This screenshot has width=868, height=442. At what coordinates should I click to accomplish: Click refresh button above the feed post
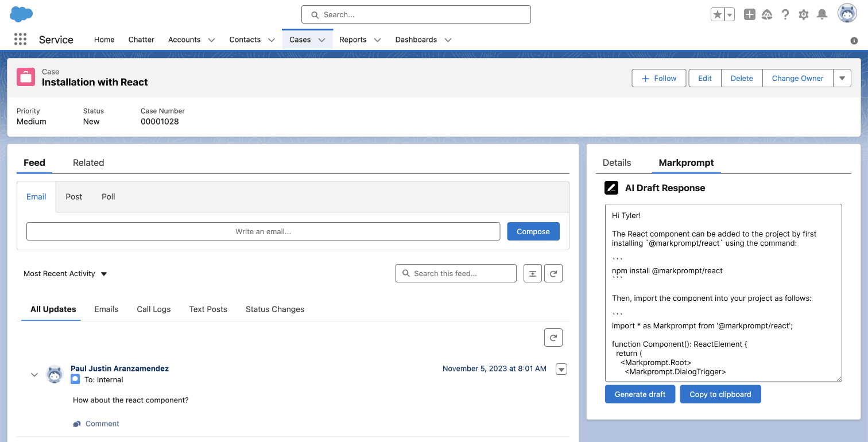point(553,338)
